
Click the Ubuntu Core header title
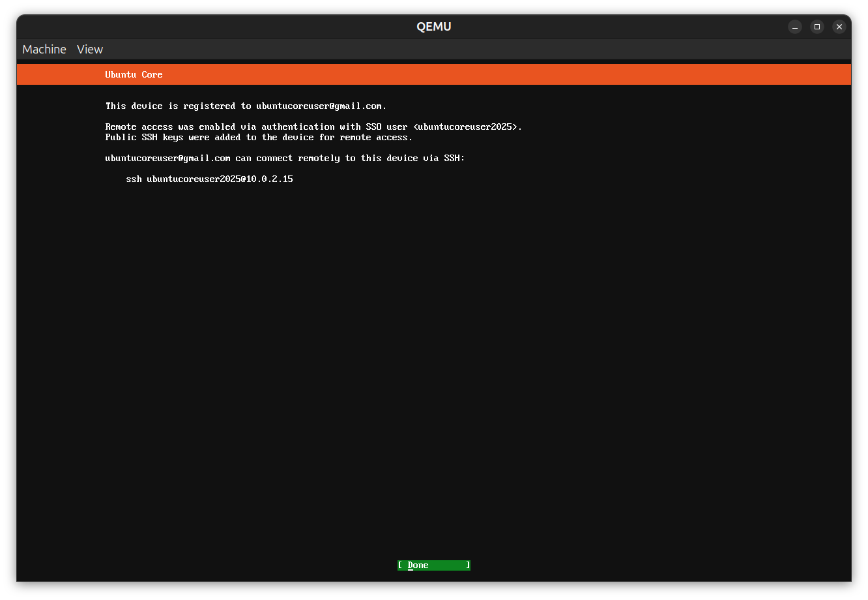click(134, 74)
